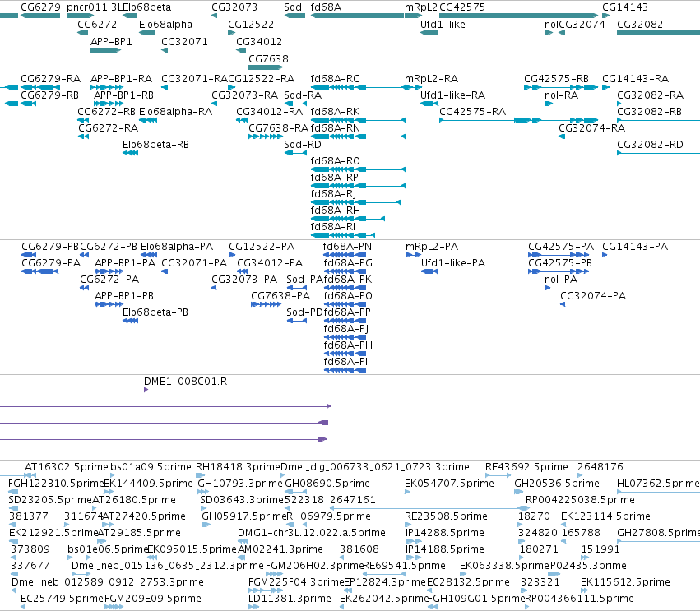Click the fd68A gene label

click(x=326, y=7)
